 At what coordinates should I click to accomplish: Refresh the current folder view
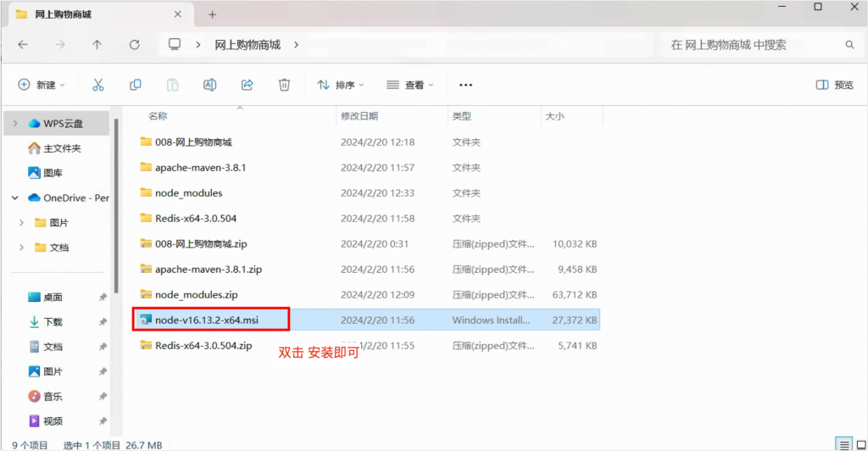click(x=135, y=45)
